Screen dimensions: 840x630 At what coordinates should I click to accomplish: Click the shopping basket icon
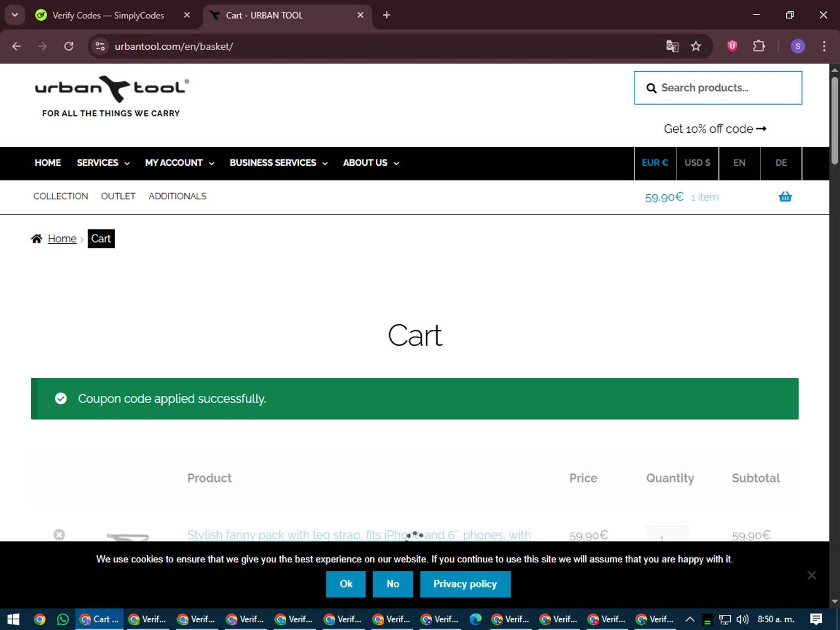point(785,197)
